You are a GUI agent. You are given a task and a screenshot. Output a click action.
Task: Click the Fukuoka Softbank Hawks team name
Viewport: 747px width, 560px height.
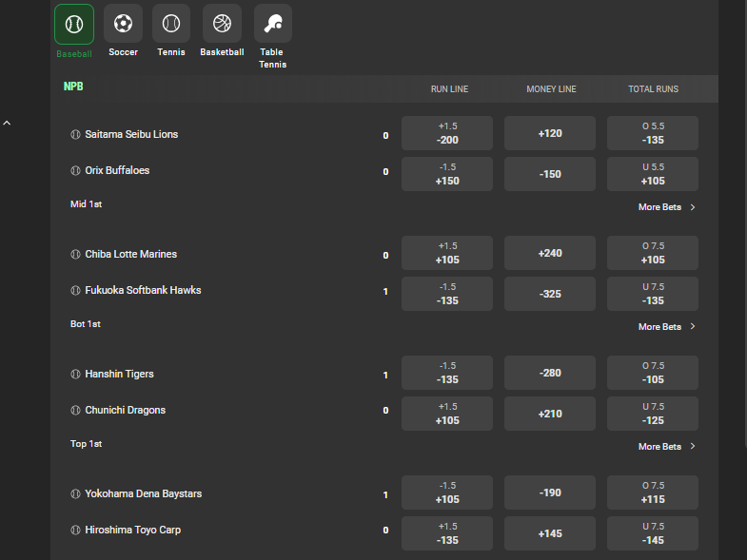coord(143,290)
